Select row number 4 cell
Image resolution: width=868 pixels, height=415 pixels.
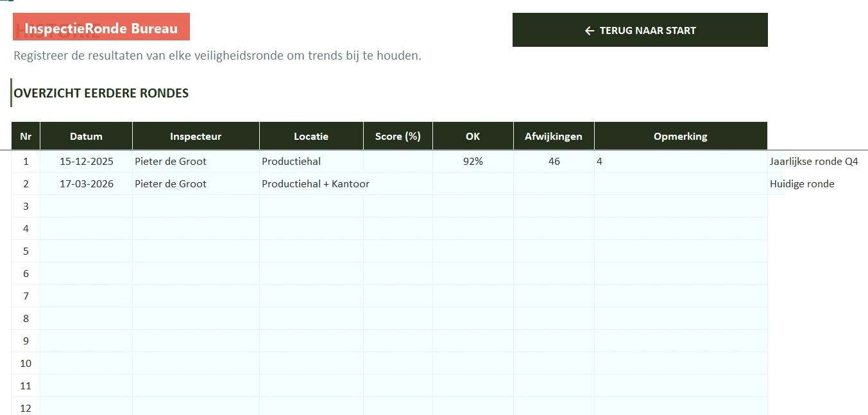(x=26, y=229)
